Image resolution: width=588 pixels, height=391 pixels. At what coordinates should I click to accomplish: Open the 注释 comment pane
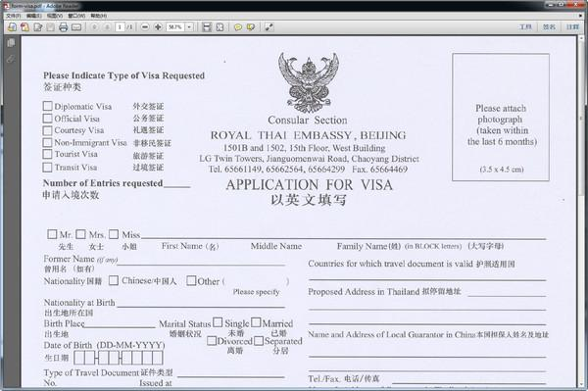coord(572,27)
